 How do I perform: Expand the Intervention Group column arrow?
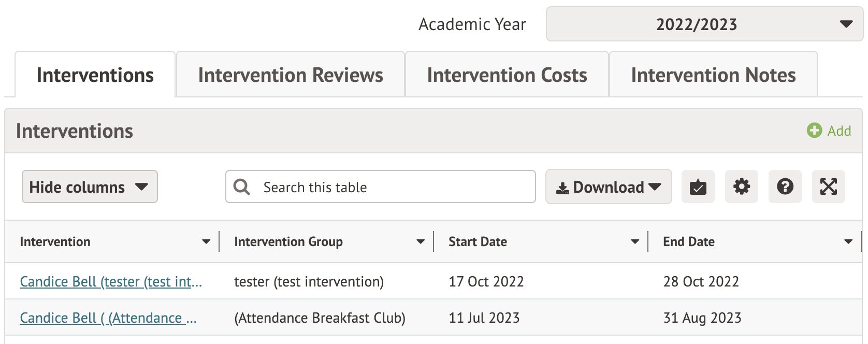pos(421,241)
